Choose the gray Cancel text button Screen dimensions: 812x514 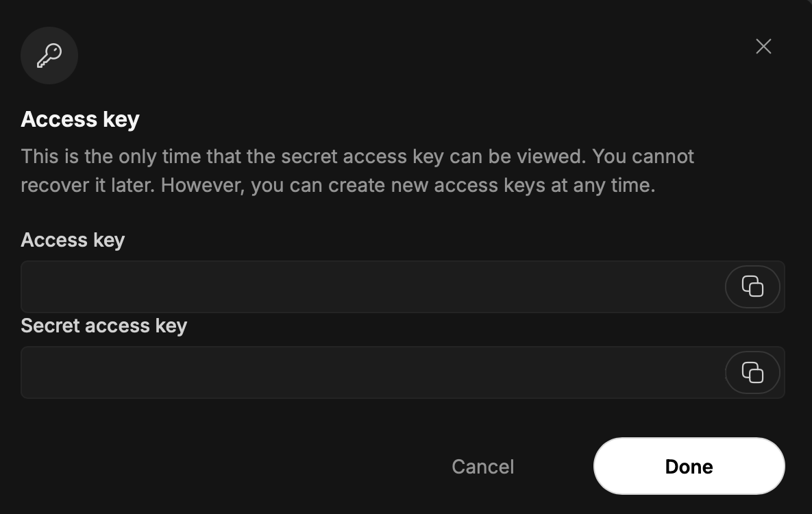482,467
